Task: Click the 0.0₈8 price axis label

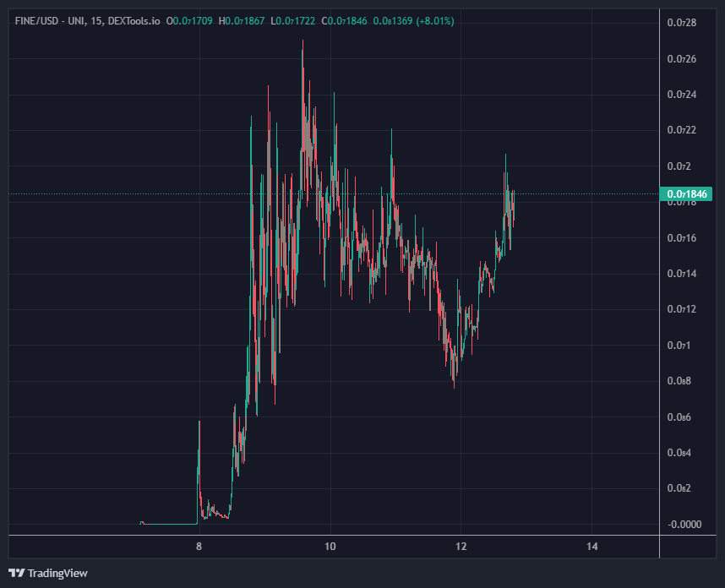Action: [679, 381]
